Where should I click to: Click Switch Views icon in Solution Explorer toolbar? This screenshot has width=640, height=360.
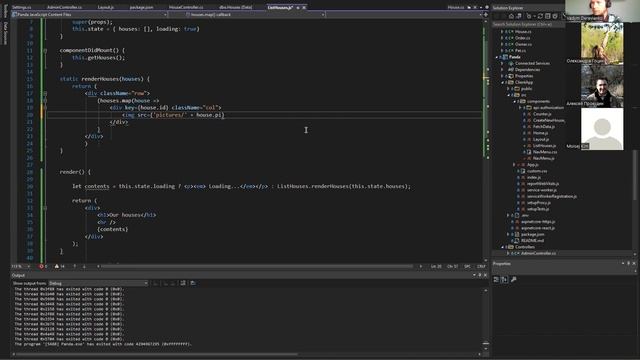tap(519, 16)
